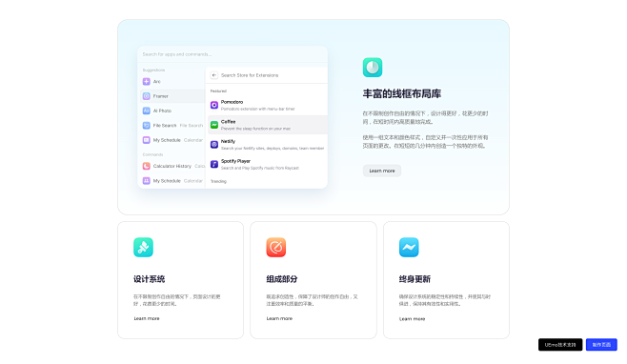This screenshot has height=364, width=627.
Task: Select the Pomodoro extension title
Action: point(232,102)
